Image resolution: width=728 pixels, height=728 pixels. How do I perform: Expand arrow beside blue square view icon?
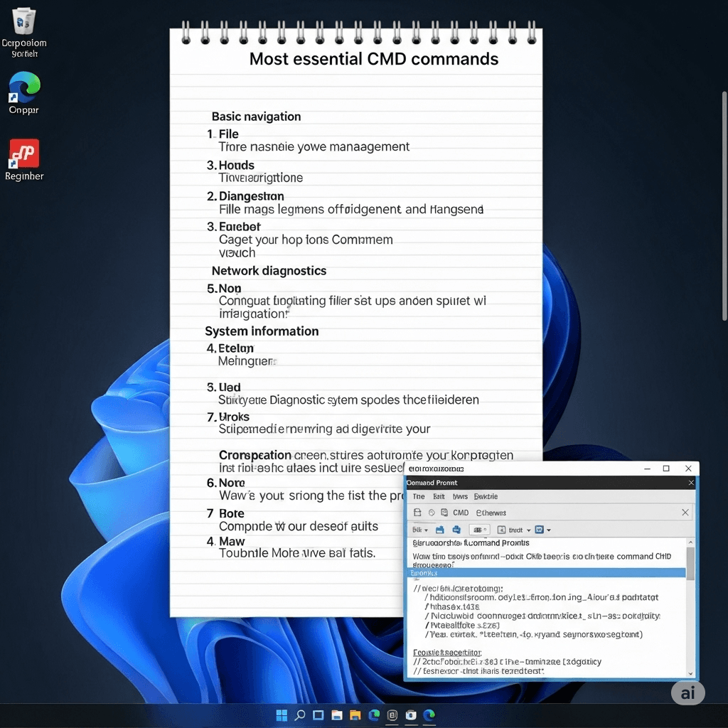point(549,530)
